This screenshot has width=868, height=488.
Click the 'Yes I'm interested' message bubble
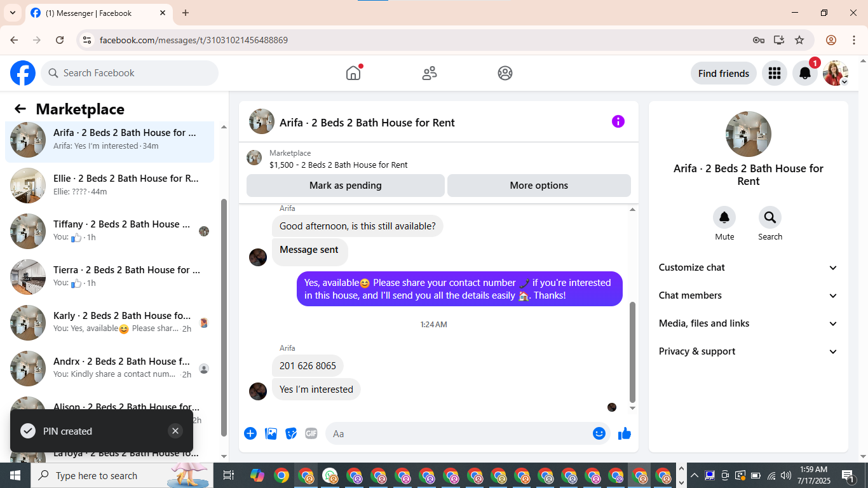click(316, 390)
